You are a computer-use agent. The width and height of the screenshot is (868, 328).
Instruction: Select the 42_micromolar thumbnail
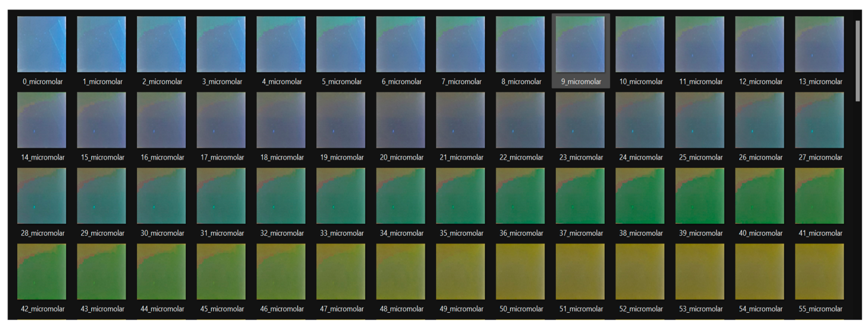click(41, 271)
